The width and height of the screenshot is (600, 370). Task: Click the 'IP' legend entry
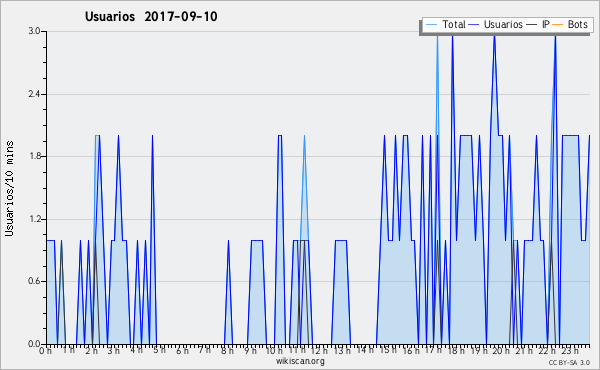[x=546, y=24]
